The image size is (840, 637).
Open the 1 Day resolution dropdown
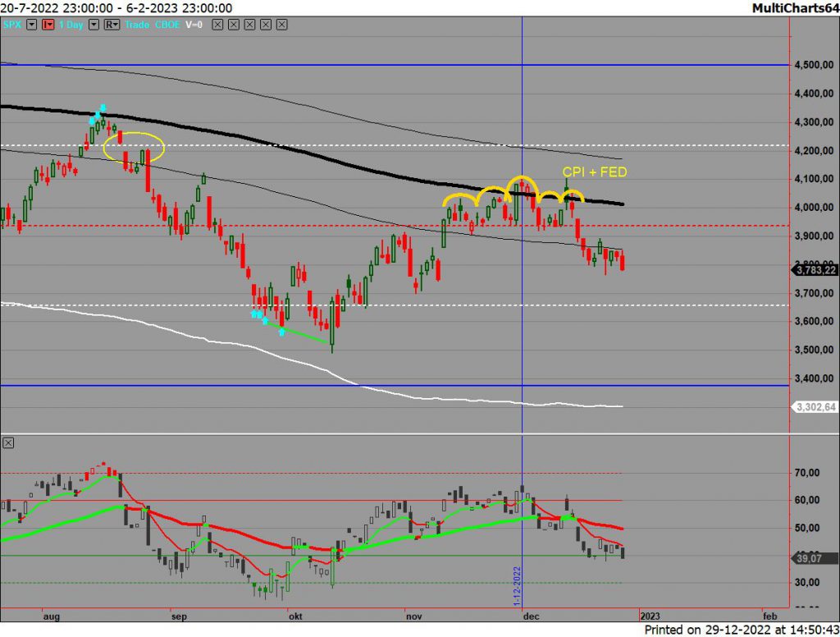93,25
